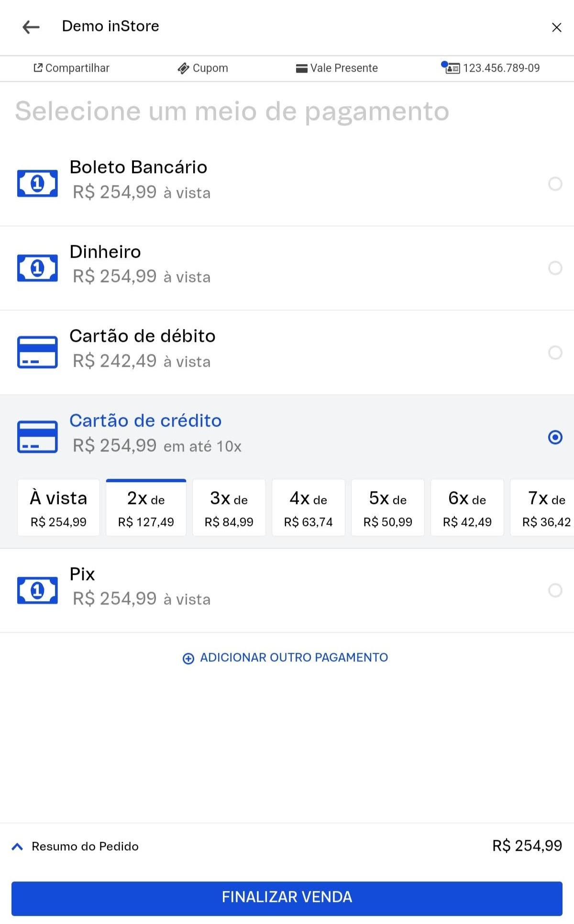Select the Dinheiro radio button
This screenshot has height=924, width=574.
pyautogui.click(x=555, y=268)
